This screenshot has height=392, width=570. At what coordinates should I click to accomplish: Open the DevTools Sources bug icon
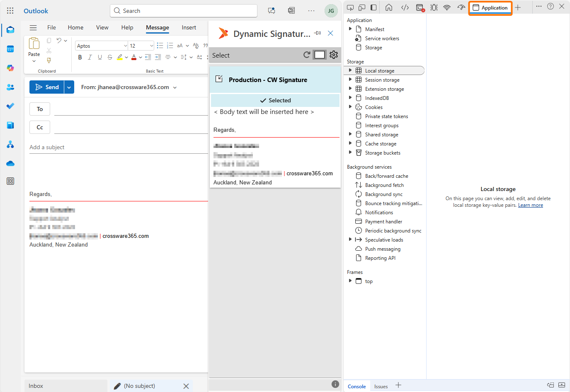tap(434, 7)
